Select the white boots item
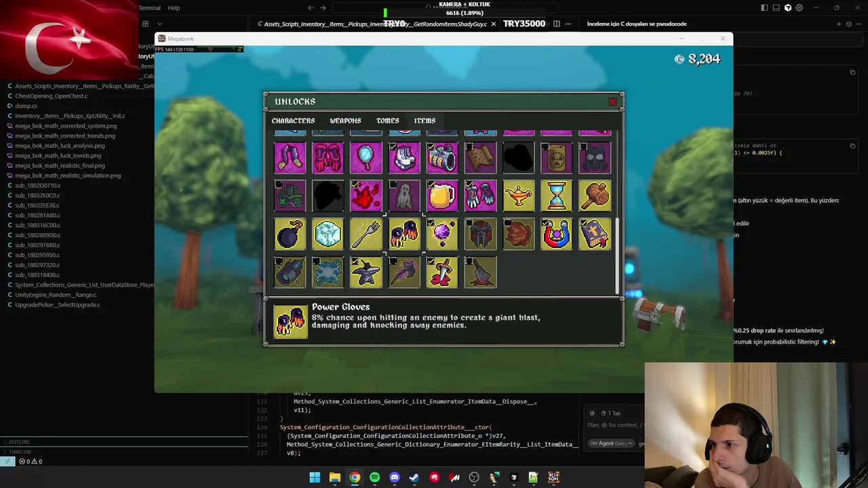Image resolution: width=868 pixels, height=488 pixels. (x=404, y=158)
